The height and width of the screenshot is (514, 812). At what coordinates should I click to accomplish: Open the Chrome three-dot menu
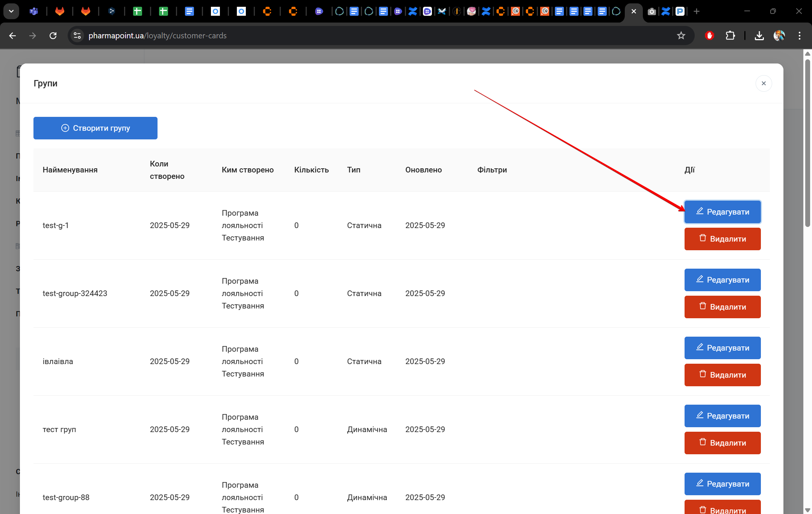[x=799, y=36]
